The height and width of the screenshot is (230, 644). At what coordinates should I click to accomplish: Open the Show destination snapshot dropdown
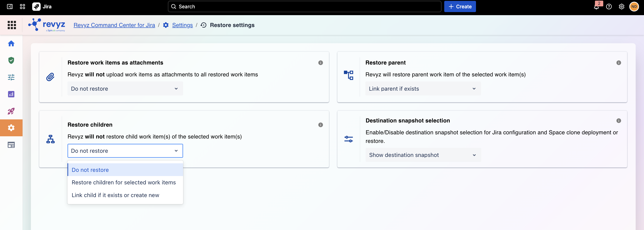point(423,155)
